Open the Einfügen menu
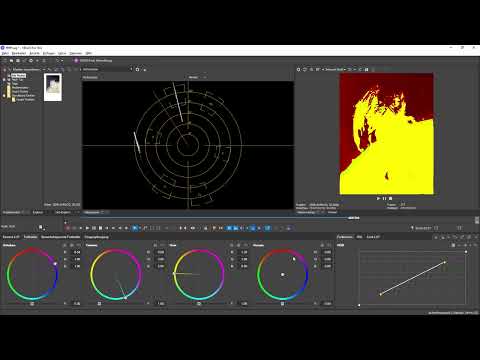 pos(49,53)
